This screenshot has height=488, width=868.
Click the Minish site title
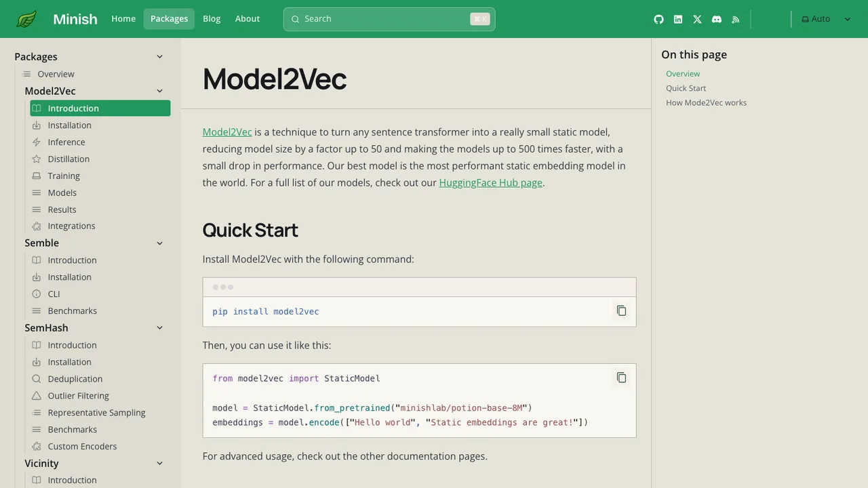click(x=75, y=19)
